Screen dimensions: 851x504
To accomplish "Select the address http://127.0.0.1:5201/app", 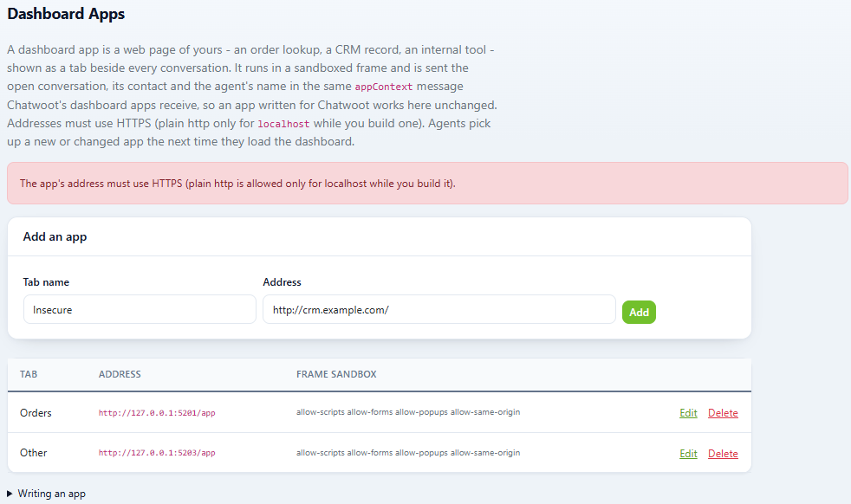I will click(x=157, y=413).
